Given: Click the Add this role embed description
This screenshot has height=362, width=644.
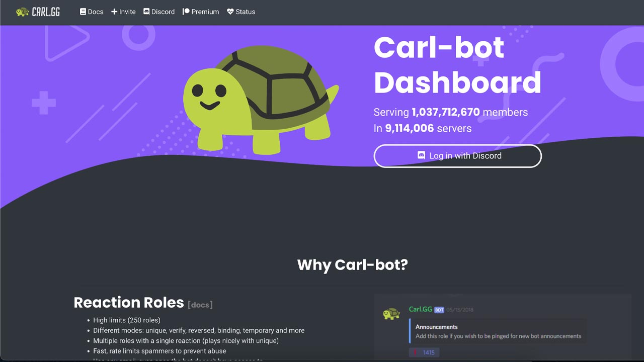Looking at the screenshot, I should pyautogui.click(x=498, y=336).
